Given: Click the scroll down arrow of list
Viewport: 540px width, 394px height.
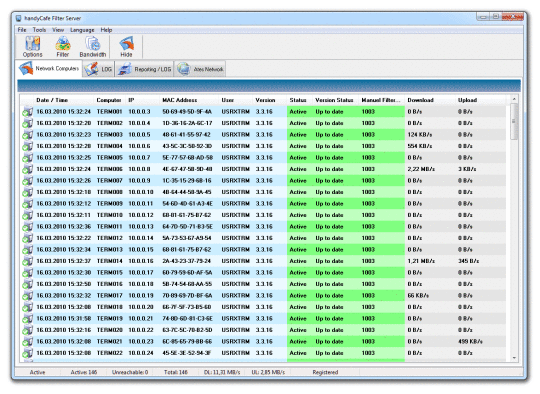Looking at the screenshot, I should (x=514, y=358).
